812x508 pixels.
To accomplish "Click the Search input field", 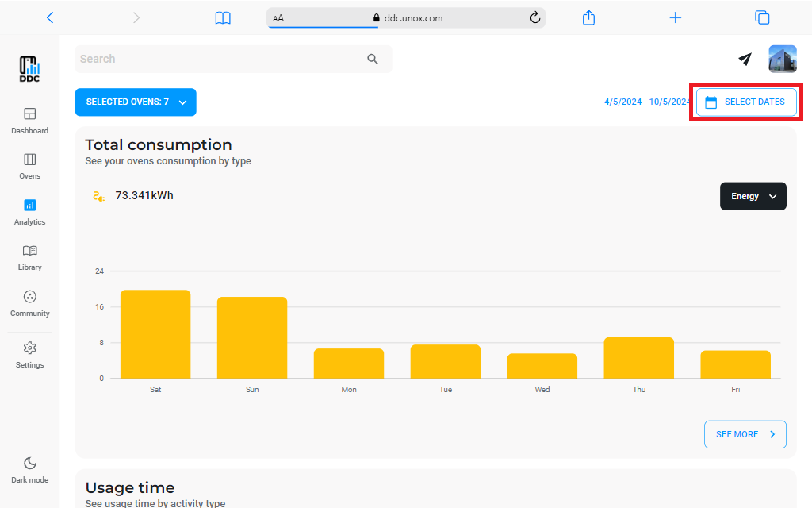I will 218,60.
